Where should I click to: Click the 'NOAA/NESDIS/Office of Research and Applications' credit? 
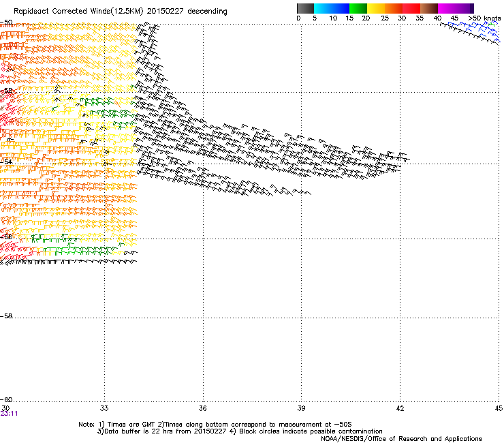click(x=401, y=439)
